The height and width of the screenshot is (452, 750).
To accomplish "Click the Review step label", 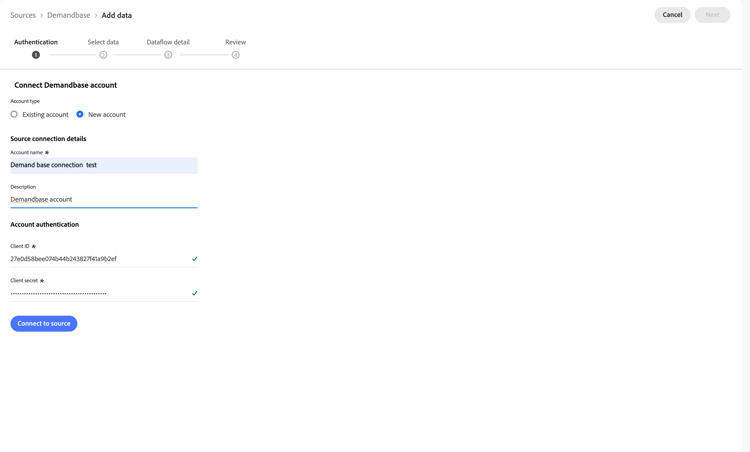I will pos(236,42).
